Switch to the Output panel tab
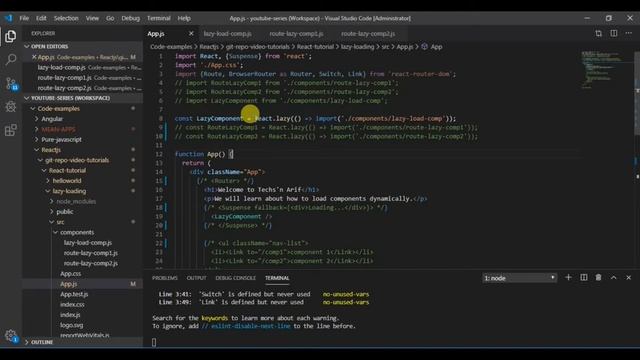This screenshot has height=360, width=640. pyautogui.click(x=197, y=278)
